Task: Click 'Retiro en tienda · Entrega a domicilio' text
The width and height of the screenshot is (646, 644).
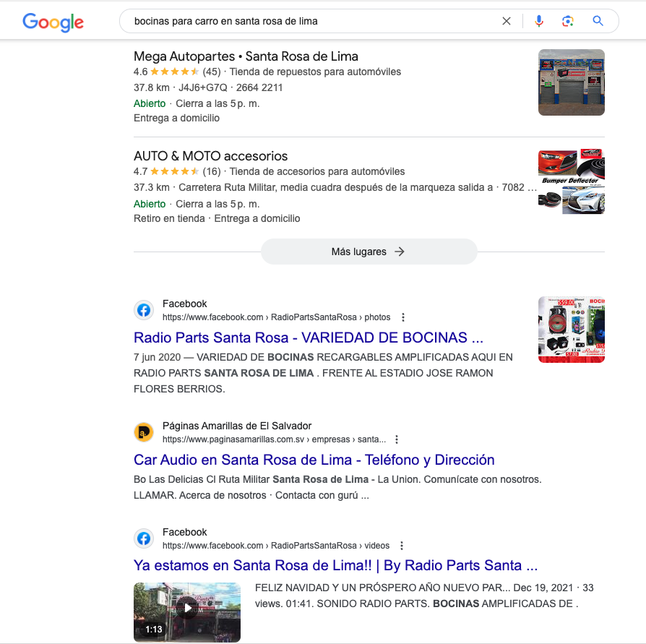Action: tap(217, 218)
